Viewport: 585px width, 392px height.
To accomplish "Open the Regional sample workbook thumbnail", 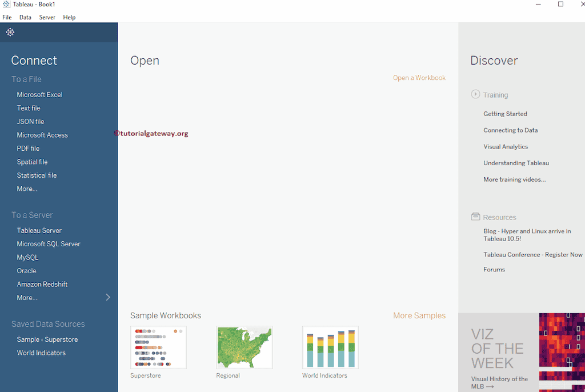I will click(245, 347).
